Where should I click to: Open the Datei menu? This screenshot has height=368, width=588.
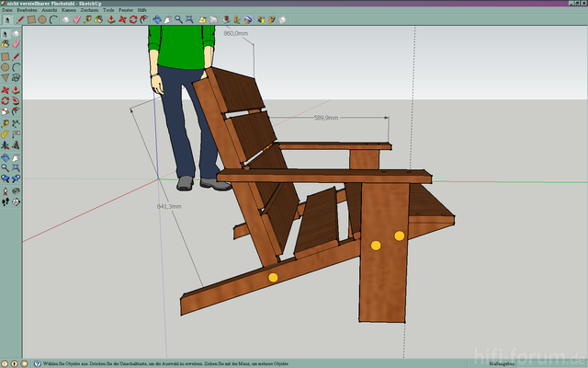click(6, 9)
